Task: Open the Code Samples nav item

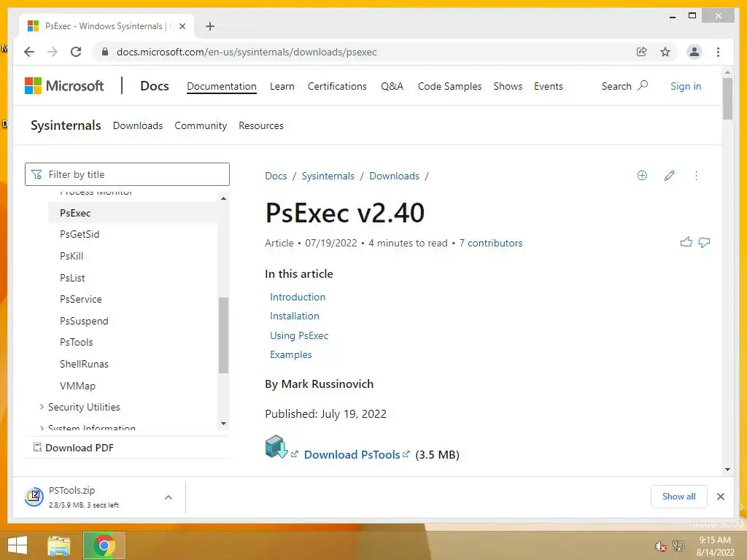Action: (x=449, y=86)
